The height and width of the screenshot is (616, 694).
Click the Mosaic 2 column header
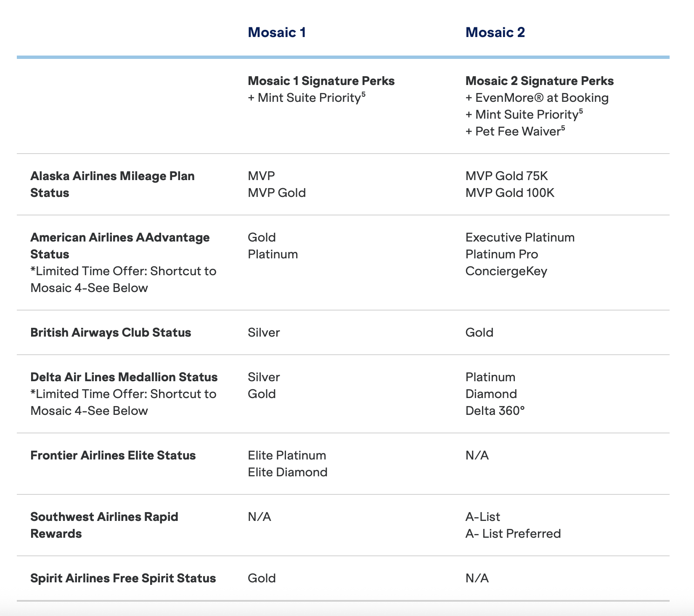[495, 32]
